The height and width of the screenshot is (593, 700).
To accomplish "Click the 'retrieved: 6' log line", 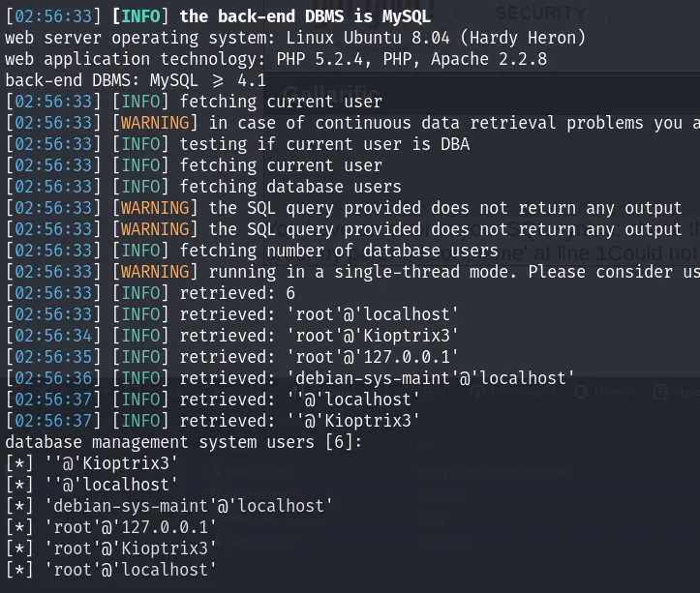I will coord(150,293).
